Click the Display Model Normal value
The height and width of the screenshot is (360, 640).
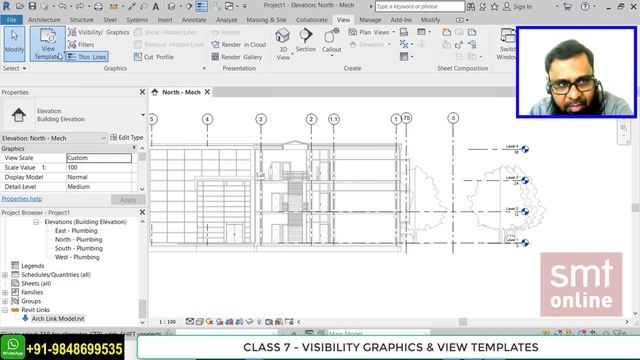(99, 177)
